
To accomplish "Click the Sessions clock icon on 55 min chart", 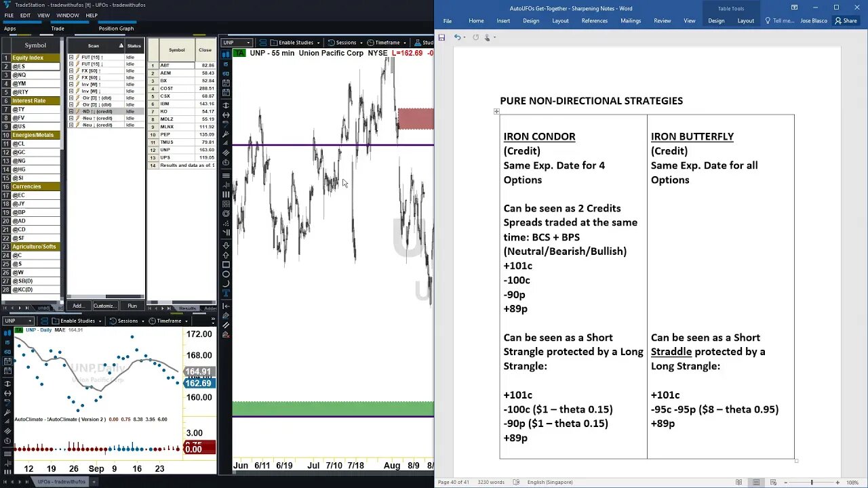I will 331,43.
